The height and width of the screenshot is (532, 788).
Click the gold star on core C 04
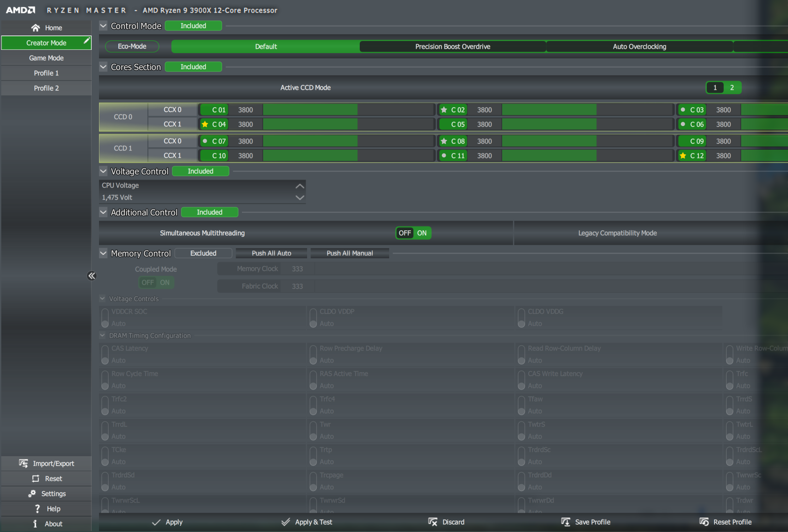tap(205, 124)
